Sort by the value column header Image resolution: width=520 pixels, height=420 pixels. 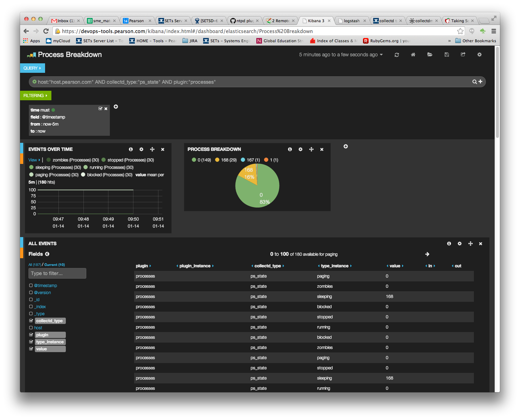pyautogui.click(x=395, y=266)
